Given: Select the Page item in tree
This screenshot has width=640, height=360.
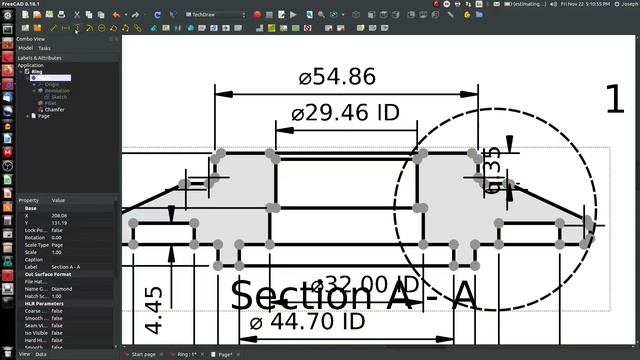Looking at the screenshot, I should [x=44, y=116].
